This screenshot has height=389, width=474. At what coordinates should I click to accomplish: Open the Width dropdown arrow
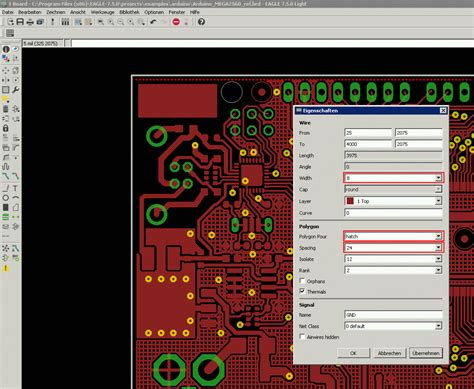click(x=438, y=178)
